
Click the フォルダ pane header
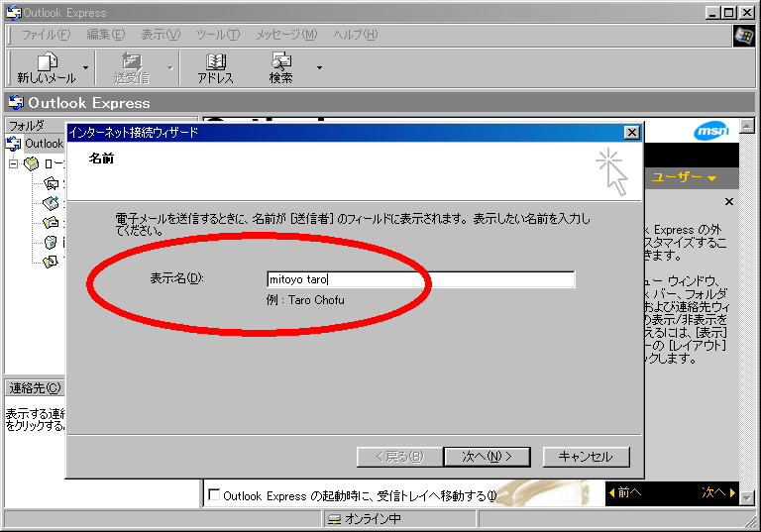[x=101, y=125]
